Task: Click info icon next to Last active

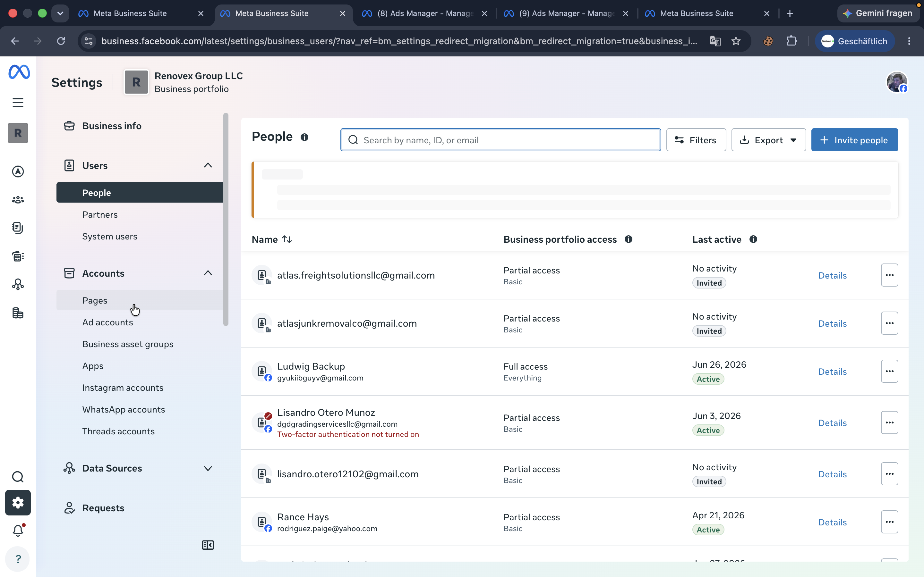Action: point(753,239)
